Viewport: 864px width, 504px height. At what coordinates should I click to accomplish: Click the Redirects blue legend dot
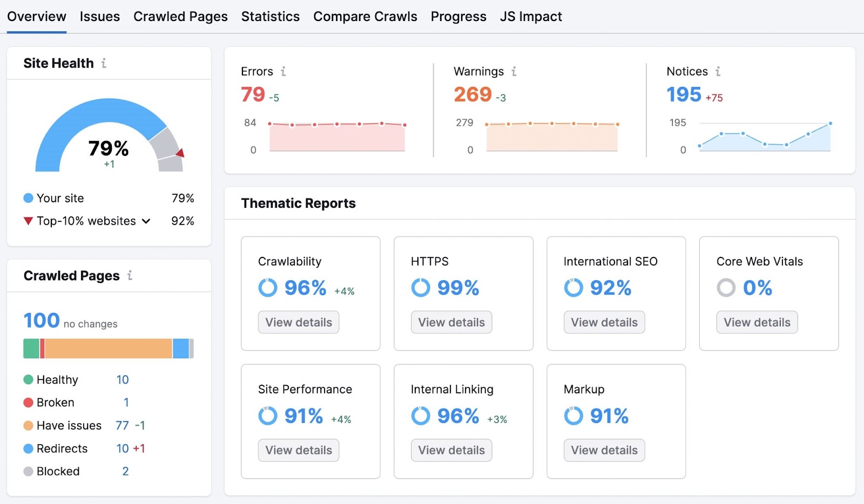coord(27,448)
